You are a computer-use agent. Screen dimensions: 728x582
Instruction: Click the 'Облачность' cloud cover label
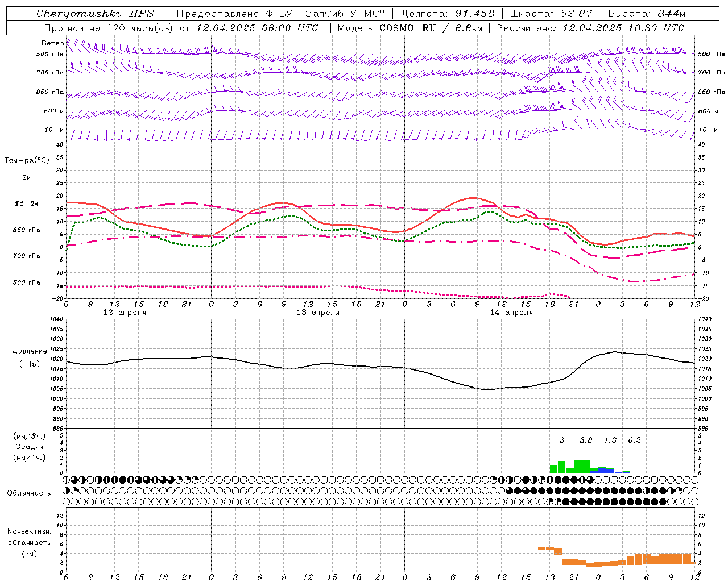point(29,493)
